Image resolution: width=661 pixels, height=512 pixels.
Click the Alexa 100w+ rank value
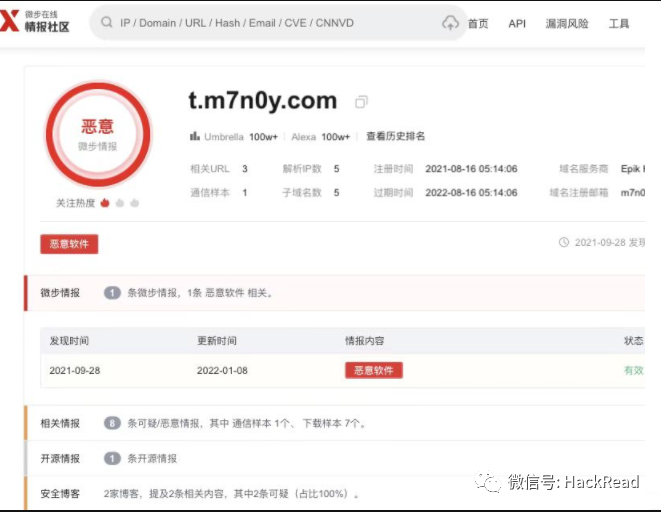(x=336, y=137)
